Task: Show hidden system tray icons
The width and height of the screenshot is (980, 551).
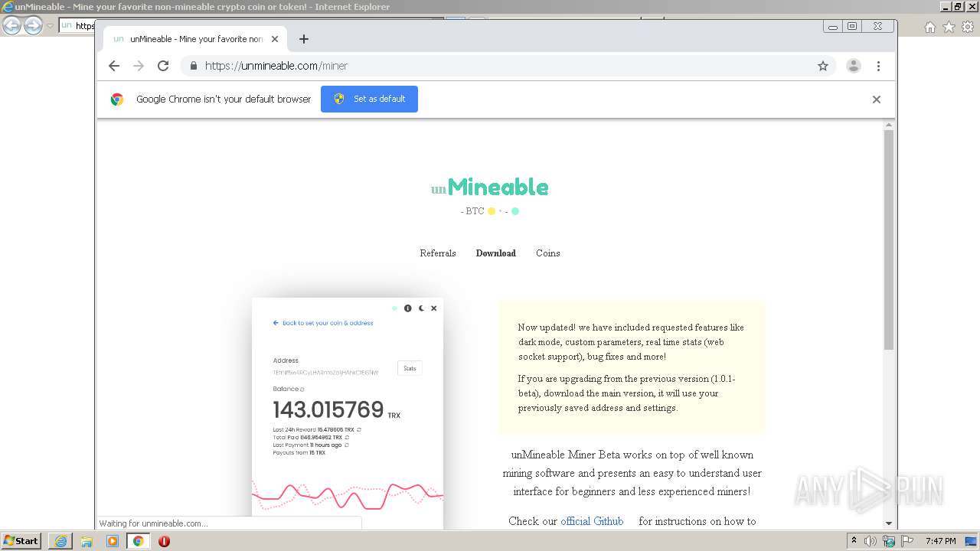Action: [x=854, y=541]
